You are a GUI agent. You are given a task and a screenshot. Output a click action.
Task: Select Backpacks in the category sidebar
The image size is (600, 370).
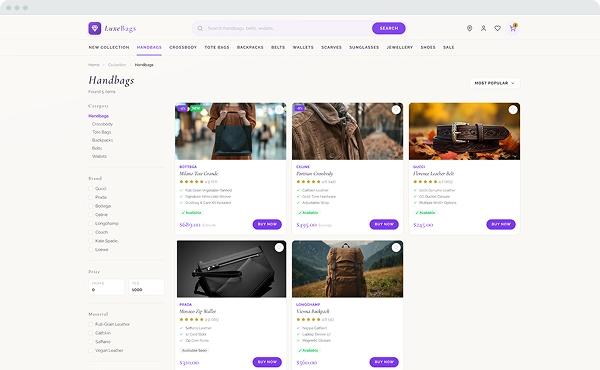click(x=102, y=140)
